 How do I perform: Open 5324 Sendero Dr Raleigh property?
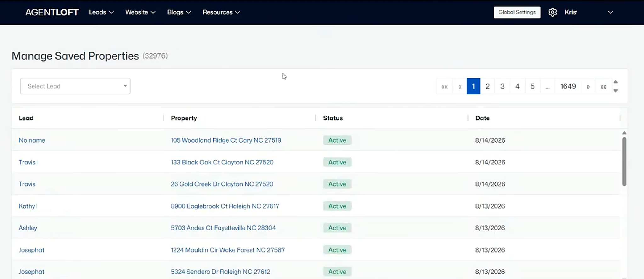click(x=220, y=271)
